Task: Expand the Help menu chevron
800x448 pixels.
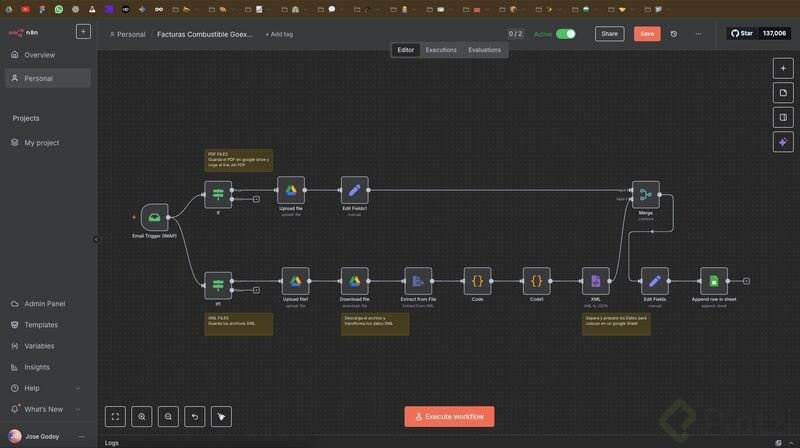Action: (78, 388)
